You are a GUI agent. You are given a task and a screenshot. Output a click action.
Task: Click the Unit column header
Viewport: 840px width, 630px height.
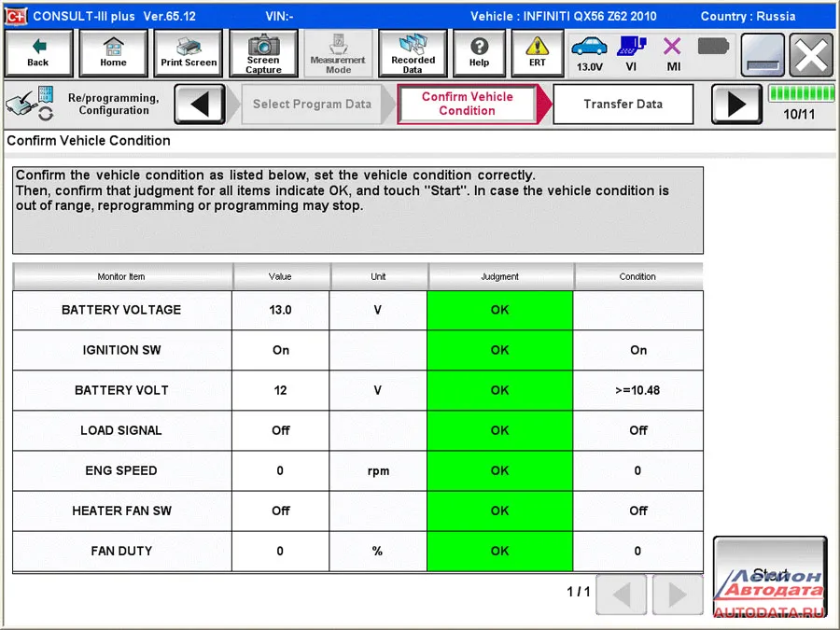(x=378, y=276)
